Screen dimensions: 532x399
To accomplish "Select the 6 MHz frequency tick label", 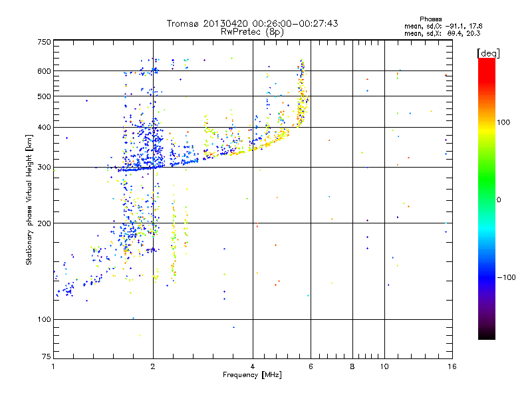I will tap(311, 366).
